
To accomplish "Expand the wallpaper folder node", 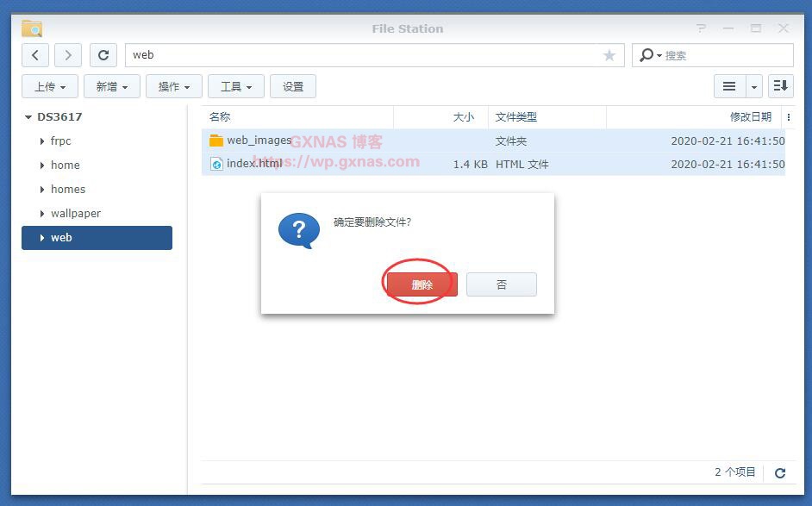I will tap(42, 214).
